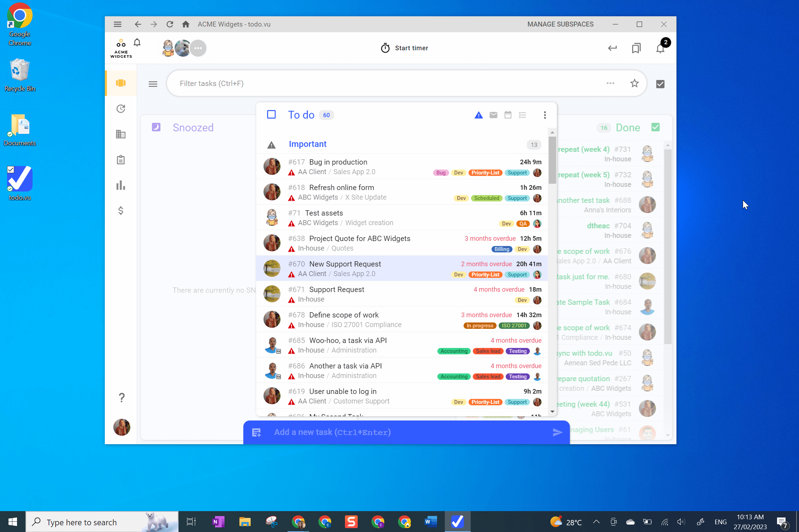Viewport: 799px width, 532px height.
Task: Click the Billing label on task #638
Action: coord(502,249)
